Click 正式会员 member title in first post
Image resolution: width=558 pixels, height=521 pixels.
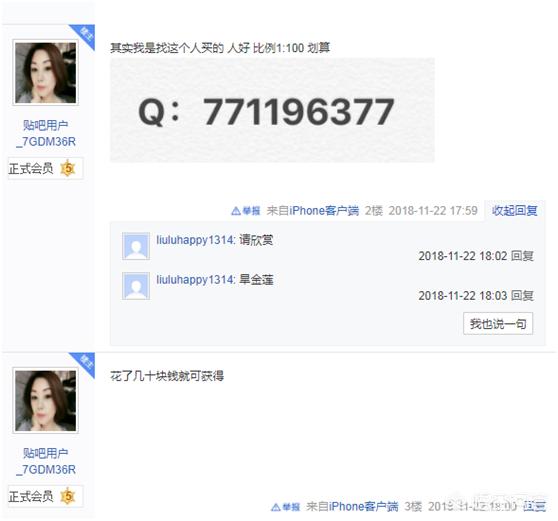click(31, 168)
